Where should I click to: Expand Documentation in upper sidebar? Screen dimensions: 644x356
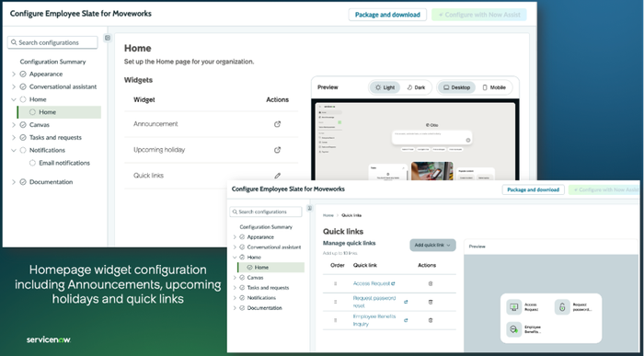pos(14,182)
